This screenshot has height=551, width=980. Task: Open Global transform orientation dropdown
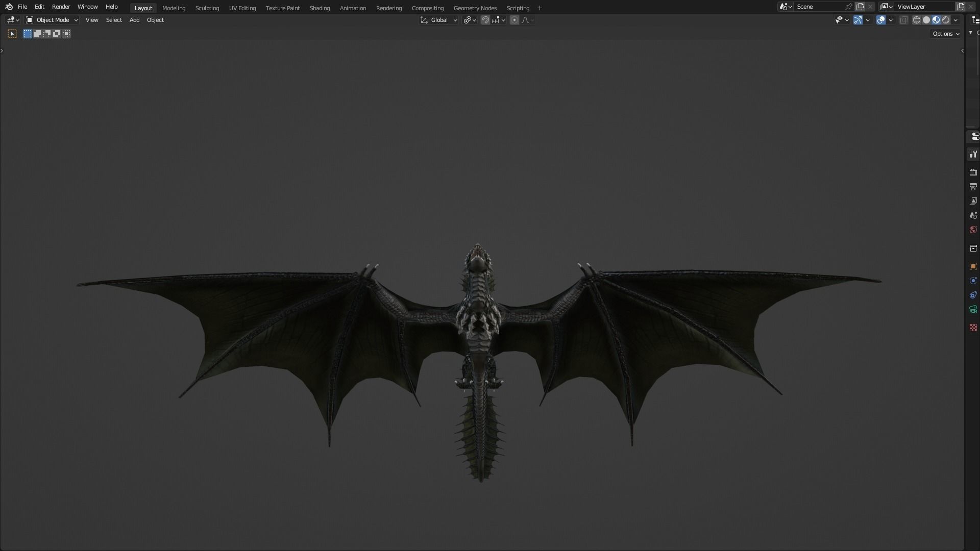pos(439,20)
